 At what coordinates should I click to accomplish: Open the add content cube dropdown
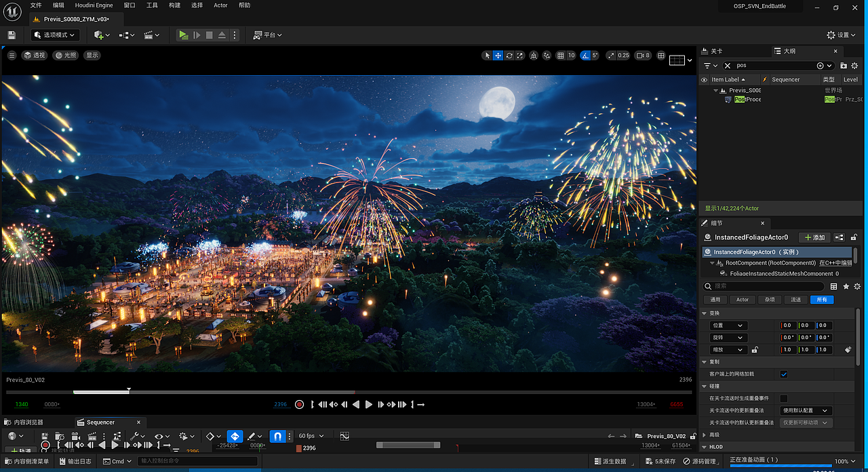[102, 35]
